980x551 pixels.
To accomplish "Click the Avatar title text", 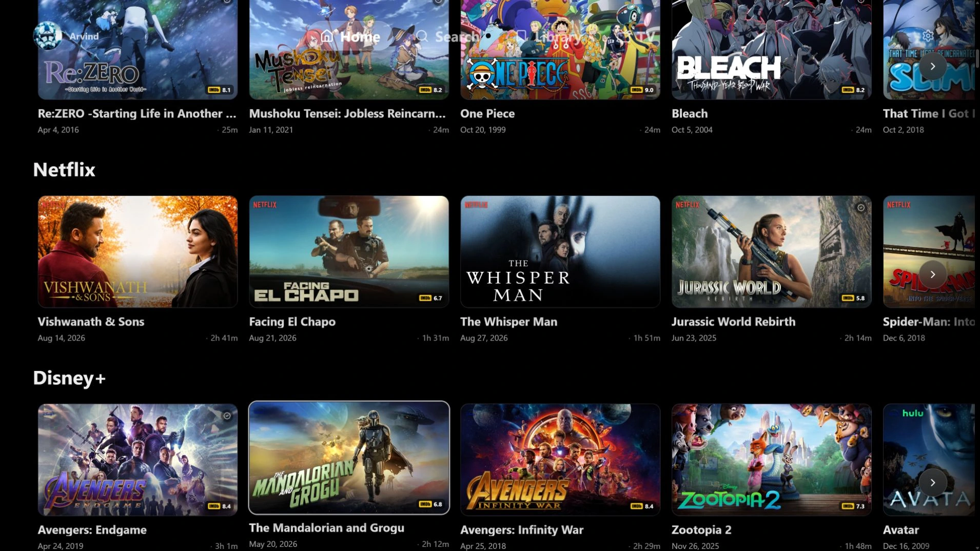I will click(900, 530).
